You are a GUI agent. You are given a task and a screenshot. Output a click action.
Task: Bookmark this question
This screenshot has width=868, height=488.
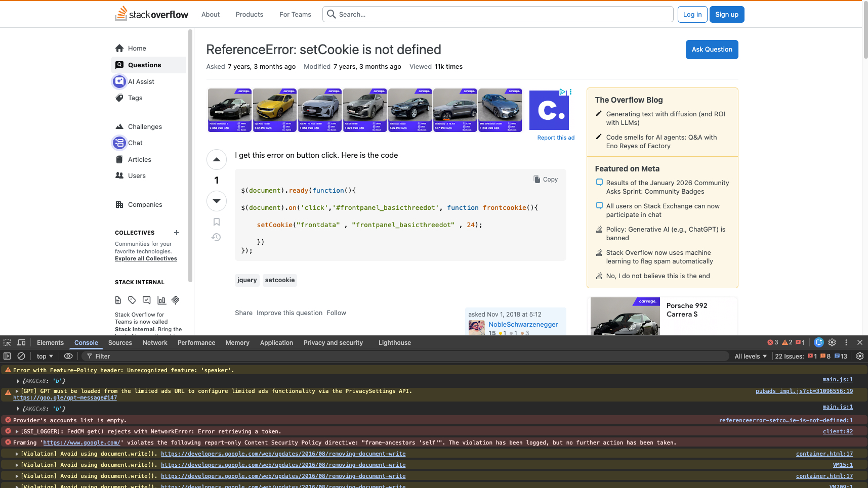217,222
